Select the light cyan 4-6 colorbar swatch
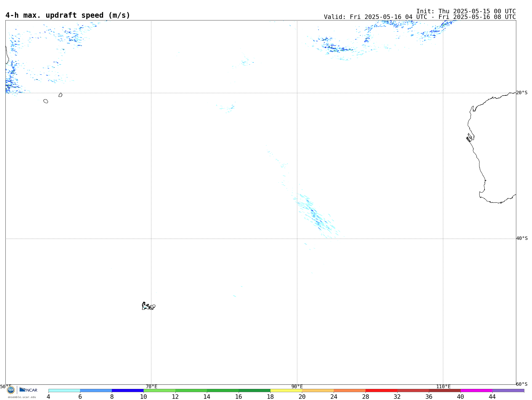The width and height of the screenshot is (532, 400). pos(64,391)
